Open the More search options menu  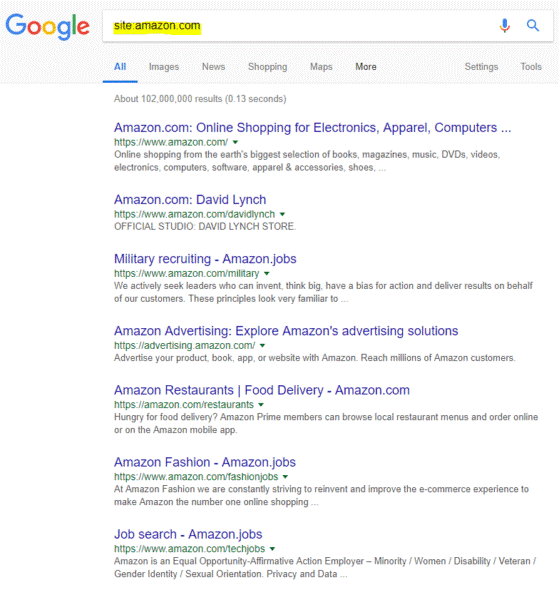point(366,67)
